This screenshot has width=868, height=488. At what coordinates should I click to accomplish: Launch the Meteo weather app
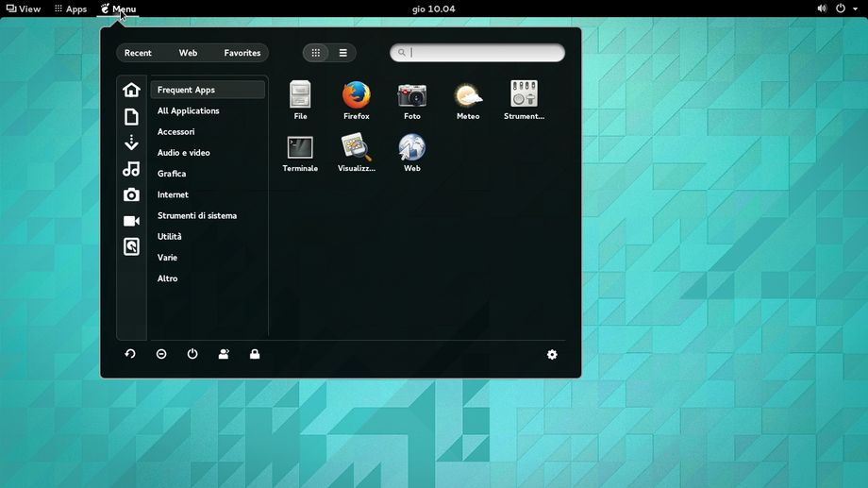(x=468, y=95)
